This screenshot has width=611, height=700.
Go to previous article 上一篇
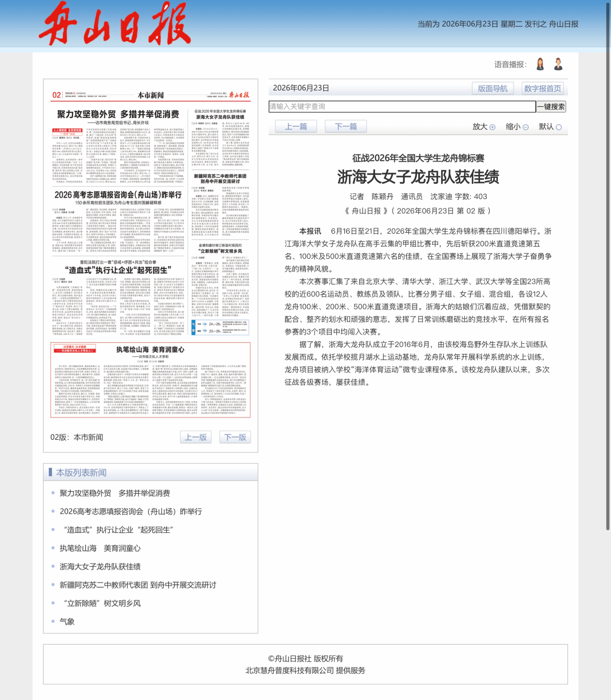[x=296, y=126]
